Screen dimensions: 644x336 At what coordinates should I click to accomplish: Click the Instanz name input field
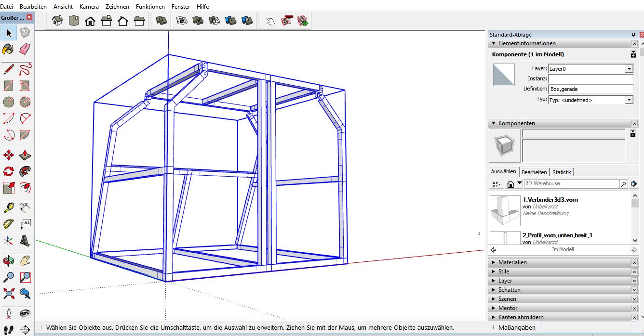point(590,78)
